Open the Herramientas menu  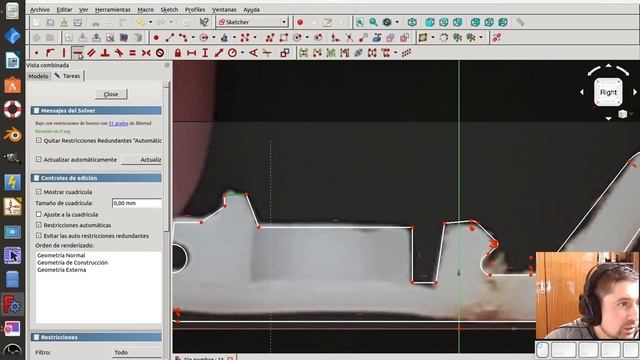113,9
